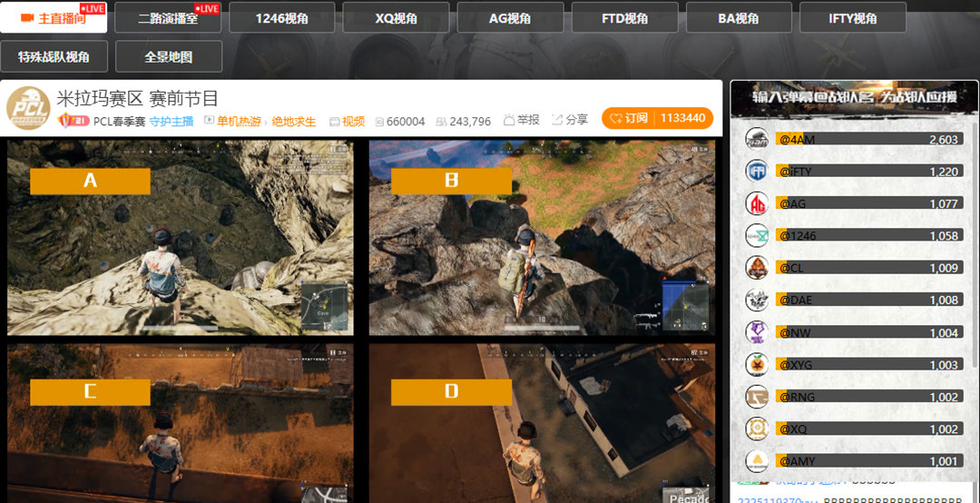Click the @DAE support vote bar

(868, 300)
